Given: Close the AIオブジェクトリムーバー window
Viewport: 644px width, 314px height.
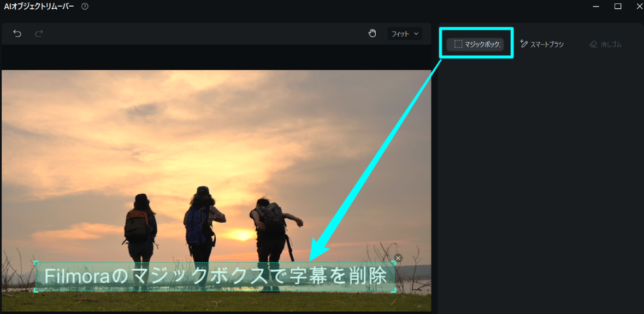Looking at the screenshot, I should (x=640, y=6).
